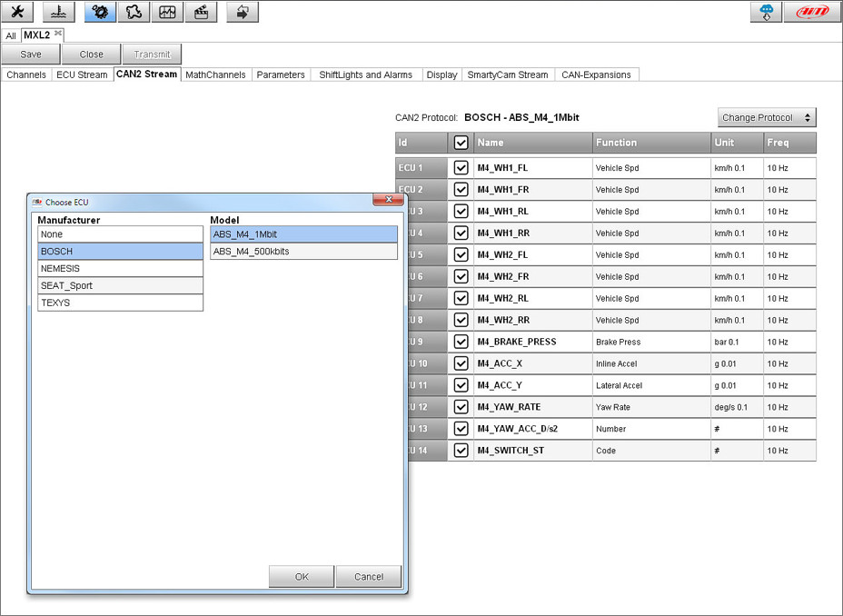Click the cloud download icon
Viewport: 843px width, 616px height.
coord(766,12)
